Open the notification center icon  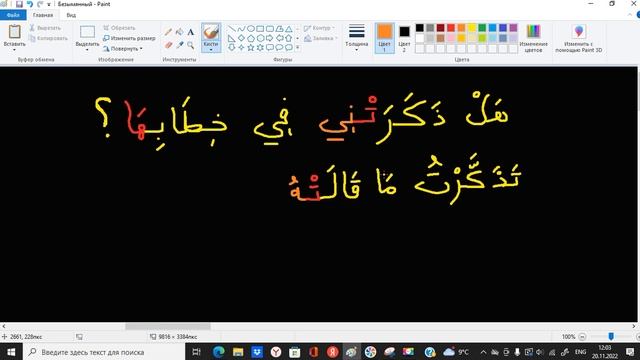click(x=630, y=352)
